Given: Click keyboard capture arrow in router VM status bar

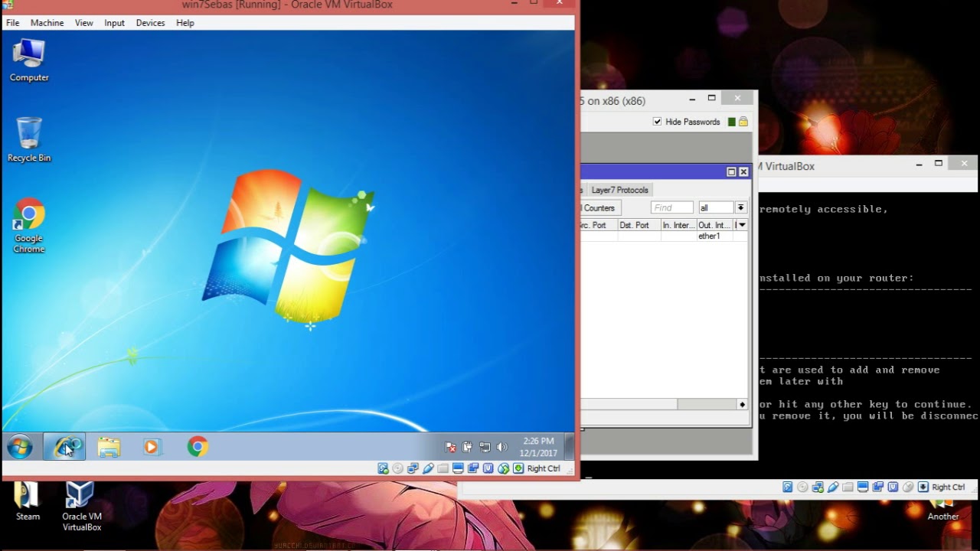Looking at the screenshot, I should [x=923, y=487].
